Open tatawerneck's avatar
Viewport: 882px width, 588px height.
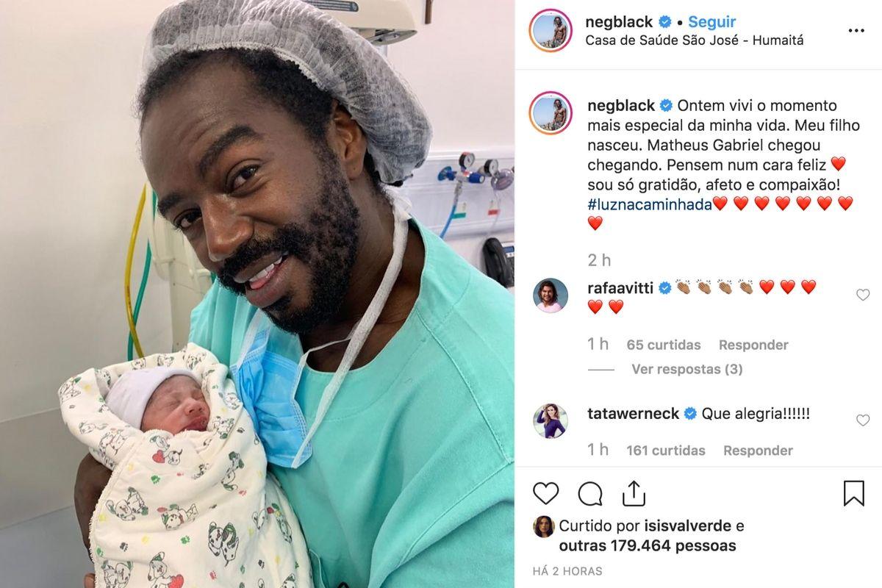point(551,421)
